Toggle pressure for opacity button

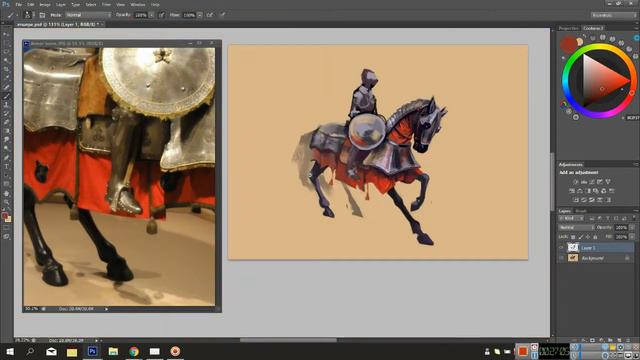coord(162,15)
